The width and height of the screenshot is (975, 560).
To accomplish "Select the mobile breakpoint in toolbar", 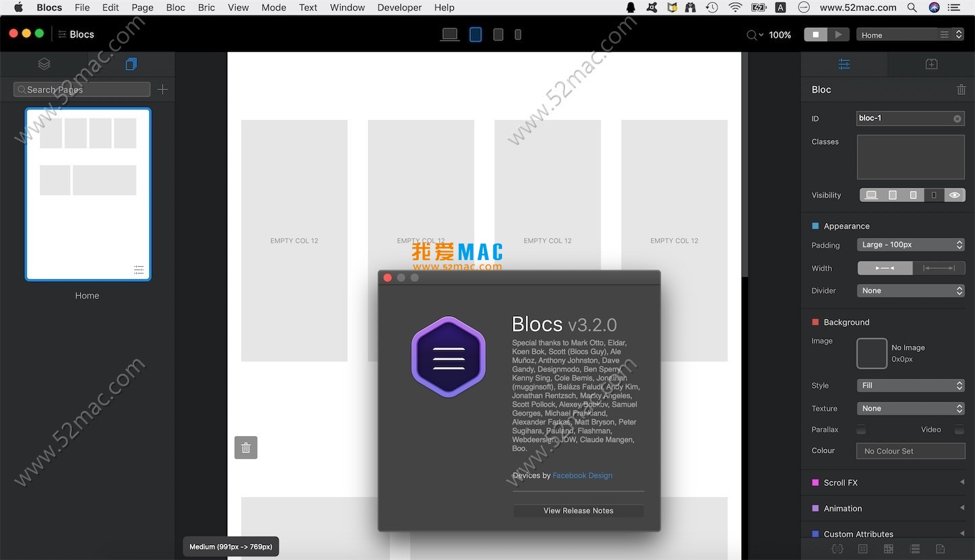I will pos(518,35).
